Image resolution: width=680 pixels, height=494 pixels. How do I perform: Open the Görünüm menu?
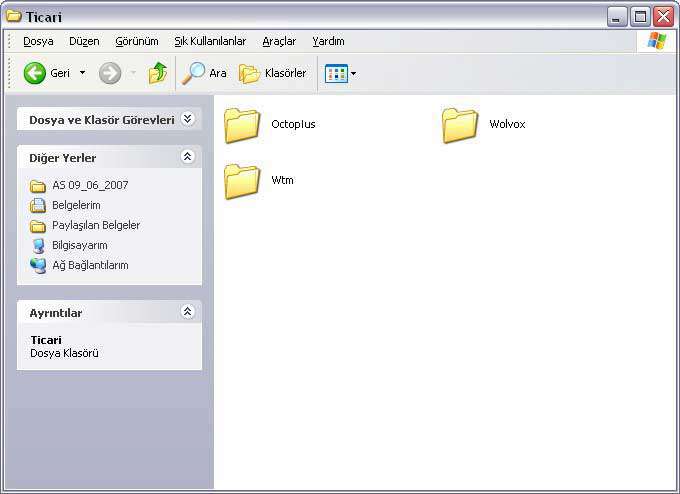click(137, 41)
